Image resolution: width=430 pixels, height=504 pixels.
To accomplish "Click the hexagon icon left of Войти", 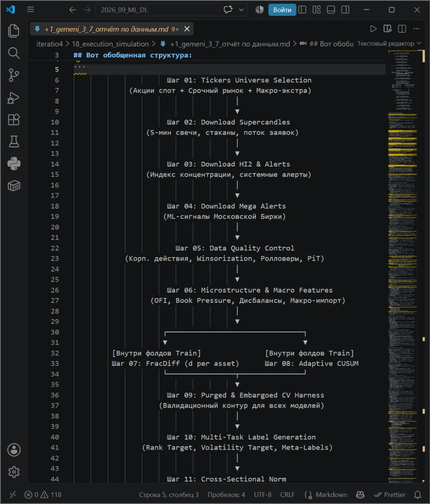I will 259,10.
